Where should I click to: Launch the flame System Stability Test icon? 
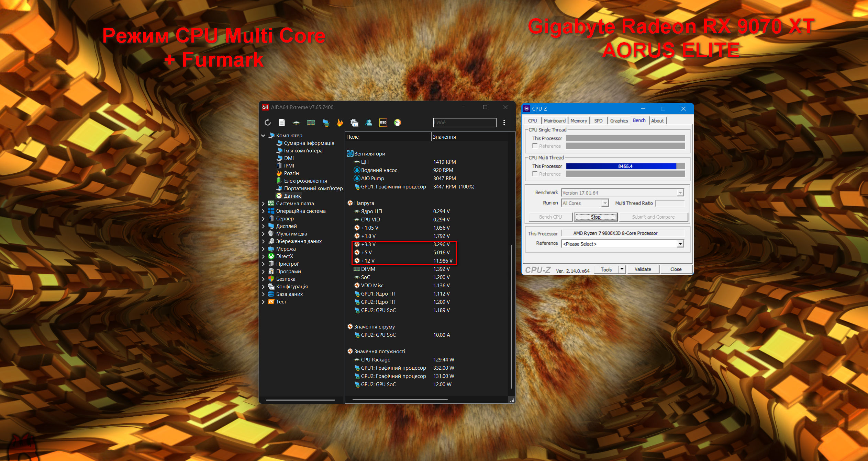point(340,123)
